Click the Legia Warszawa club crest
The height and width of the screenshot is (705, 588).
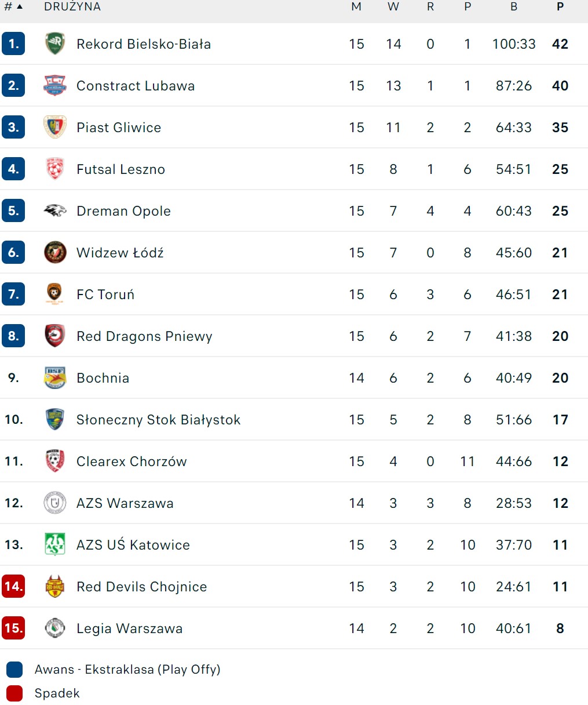pos(55,628)
